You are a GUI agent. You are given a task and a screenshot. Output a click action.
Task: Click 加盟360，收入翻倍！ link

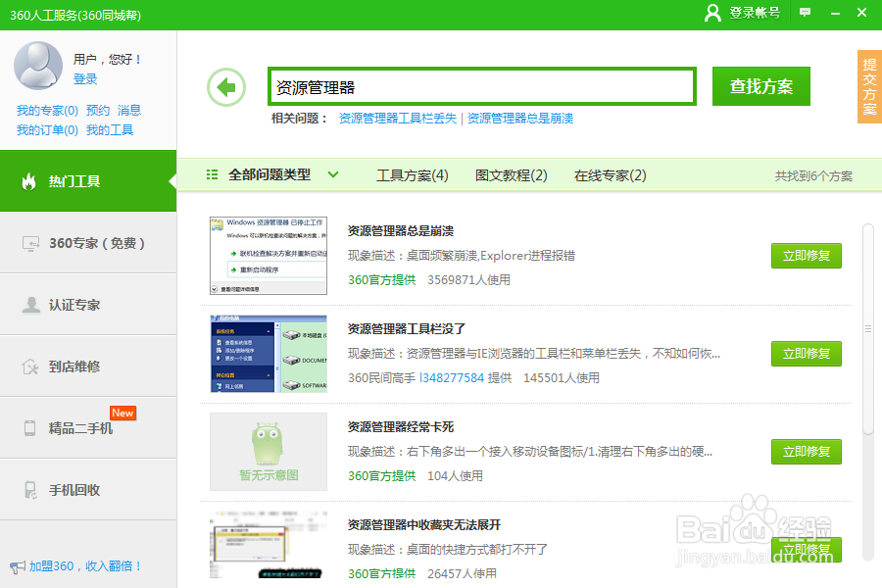[85, 566]
